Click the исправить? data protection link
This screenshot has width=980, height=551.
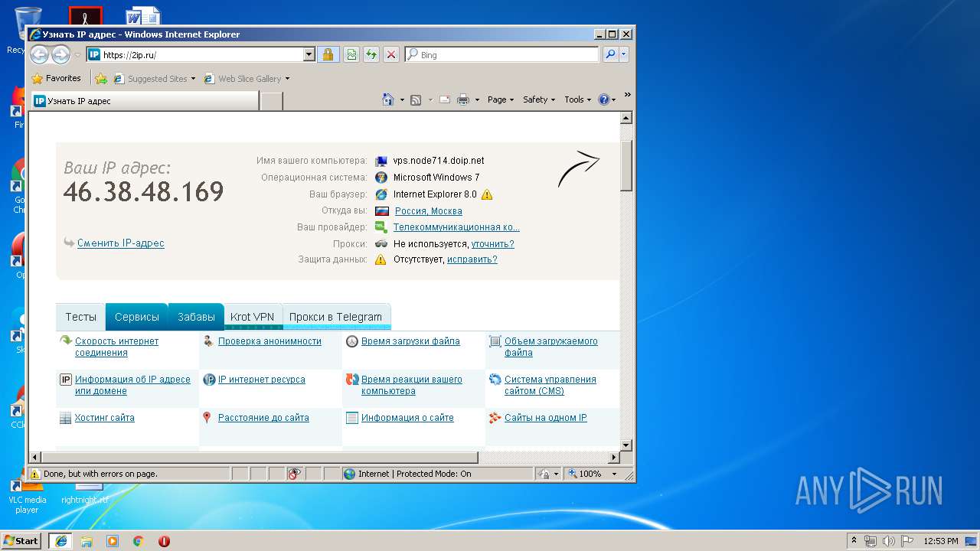[x=472, y=259]
